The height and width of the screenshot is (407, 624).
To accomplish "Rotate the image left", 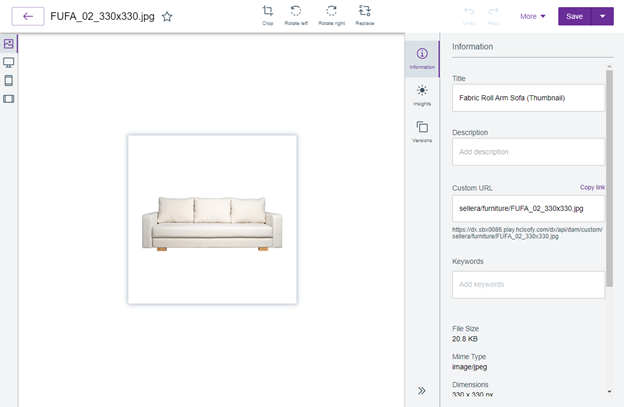I will (296, 15).
